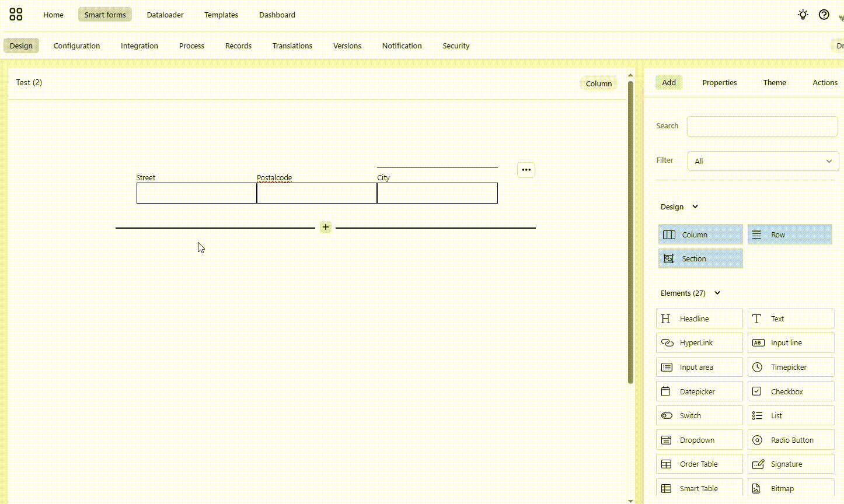Click the canvas vertical scrollbar
The width and height of the screenshot is (844, 504).
pyautogui.click(x=630, y=233)
